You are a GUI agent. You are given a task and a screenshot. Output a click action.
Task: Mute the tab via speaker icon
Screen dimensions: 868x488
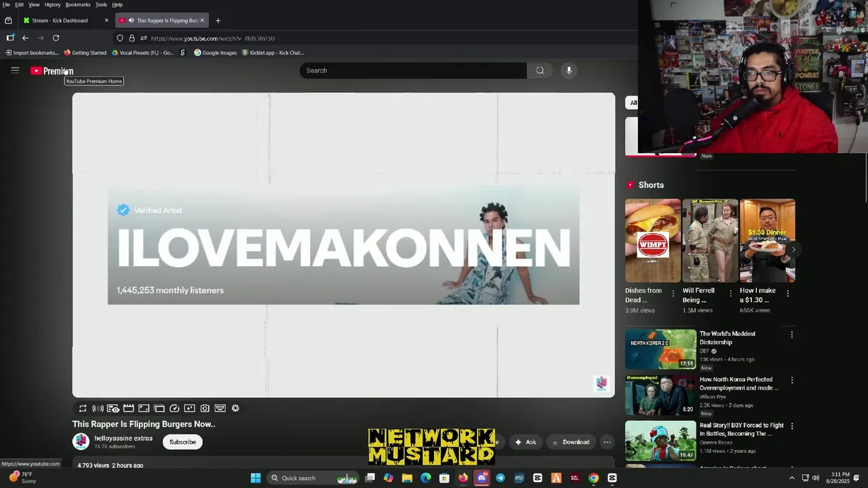(131, 20)
